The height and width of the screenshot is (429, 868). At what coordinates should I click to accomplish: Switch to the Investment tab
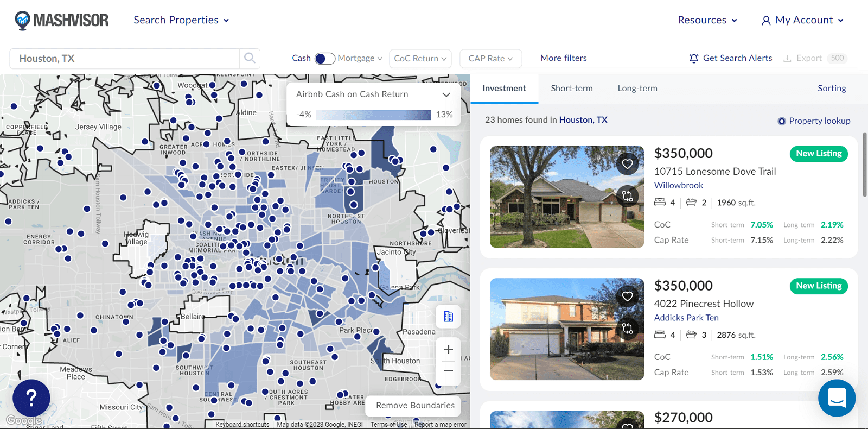504,88
